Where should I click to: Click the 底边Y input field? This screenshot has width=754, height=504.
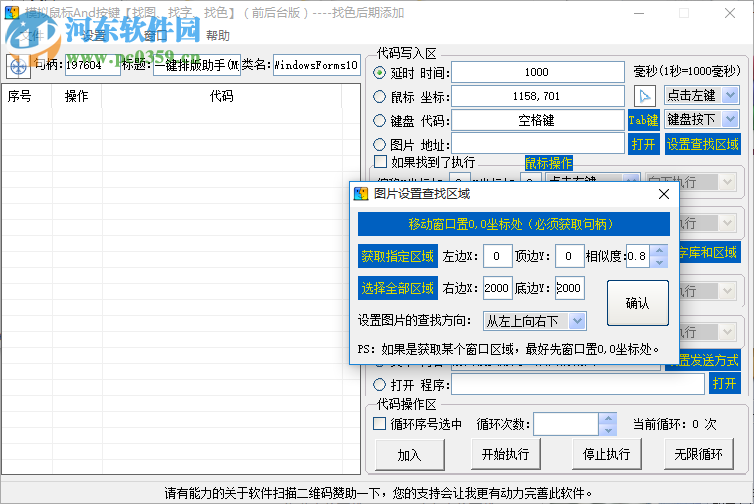click(570, 288)
